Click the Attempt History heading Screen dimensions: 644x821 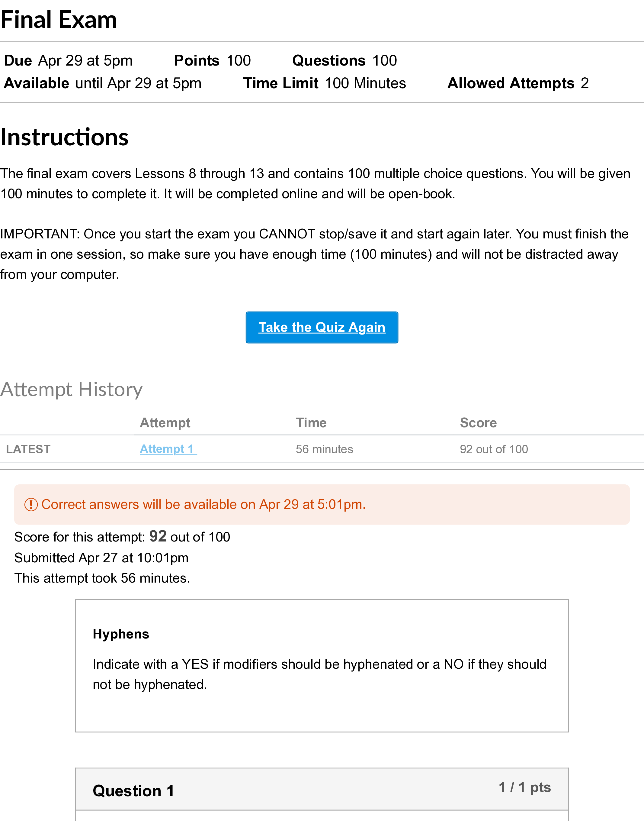[71, 389]
